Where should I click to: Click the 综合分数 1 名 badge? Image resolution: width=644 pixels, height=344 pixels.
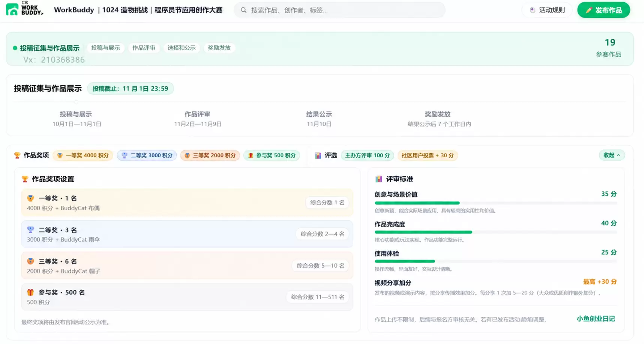[x=327, y=202]
